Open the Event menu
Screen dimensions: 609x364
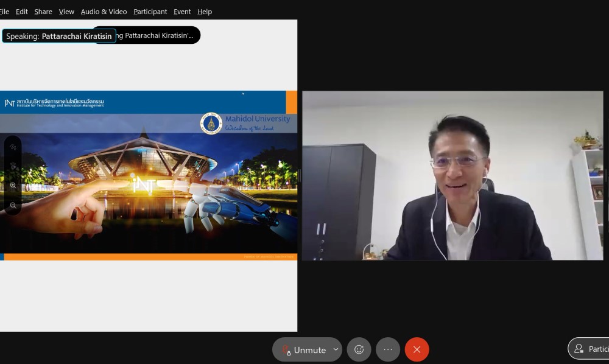click(182, 12)
